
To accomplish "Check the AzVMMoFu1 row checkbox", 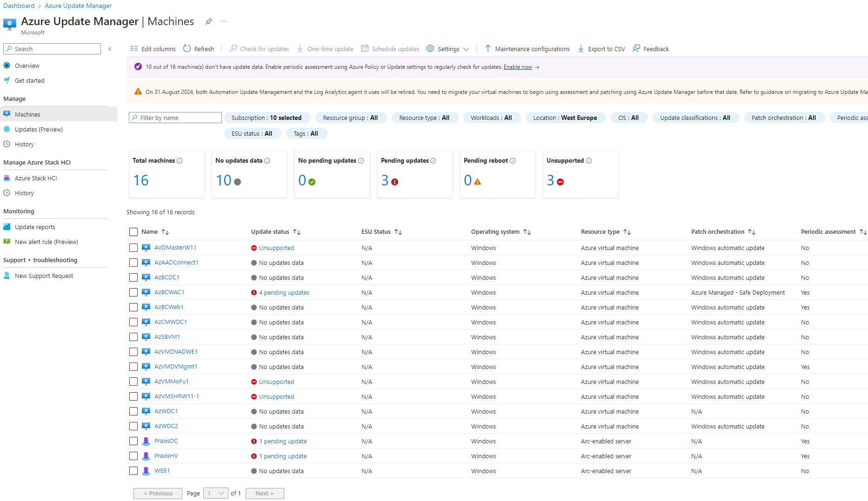I will (x=134, y=382).
